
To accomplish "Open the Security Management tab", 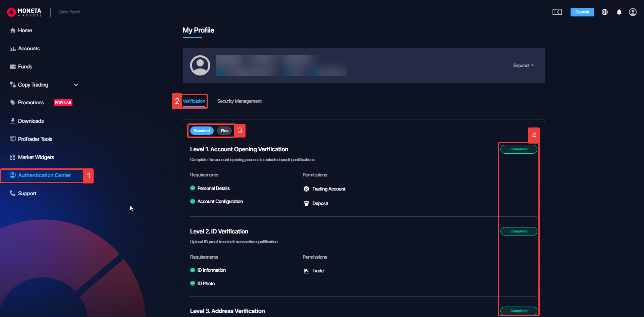I will tap(239, 101).
